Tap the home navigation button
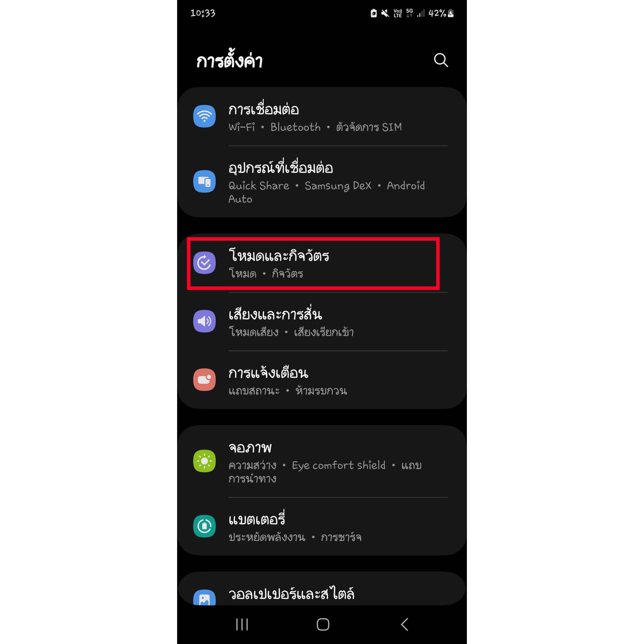 [323, 624]
